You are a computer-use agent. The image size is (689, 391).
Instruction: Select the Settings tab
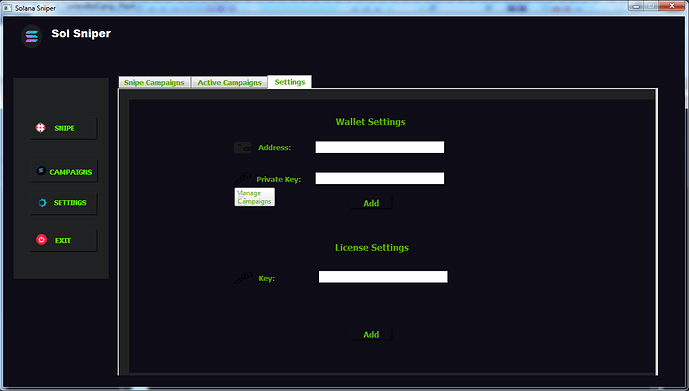pyautogui.click(x=290, y=82)
